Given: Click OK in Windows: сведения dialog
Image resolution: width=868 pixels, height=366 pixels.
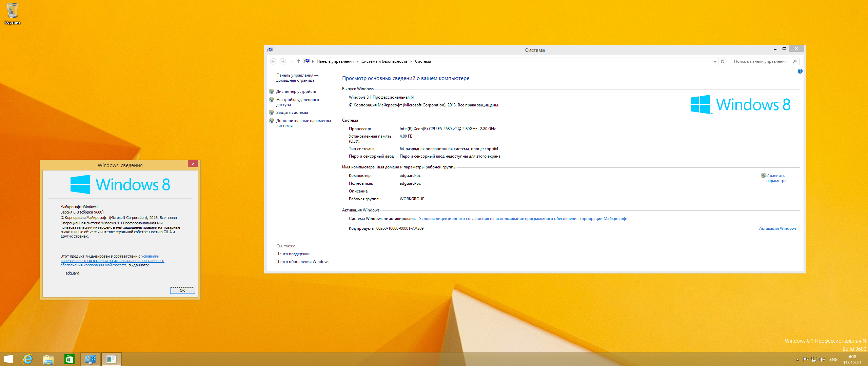Looking at the screenshot, I should pos(182,290).
